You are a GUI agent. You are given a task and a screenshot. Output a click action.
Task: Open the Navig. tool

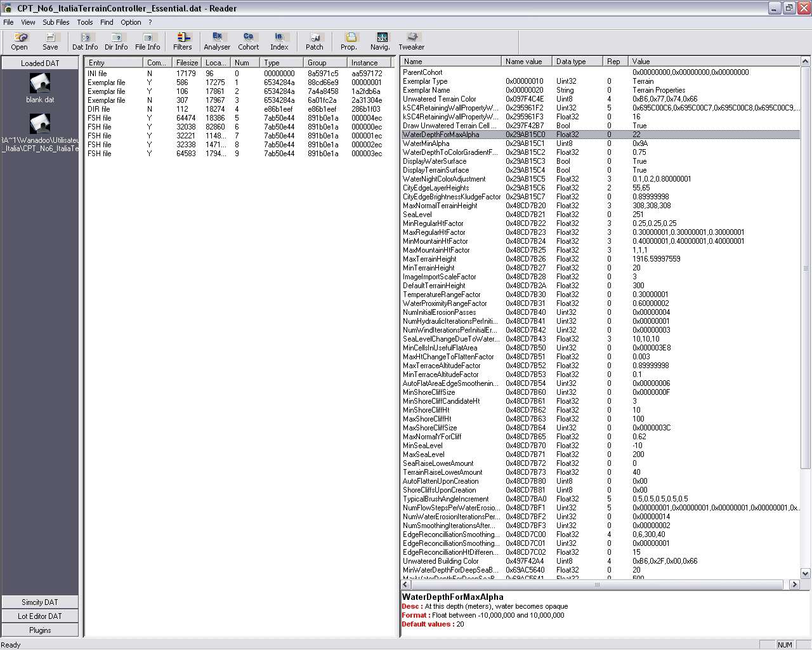pyautogui.click(x=381, y=41)
